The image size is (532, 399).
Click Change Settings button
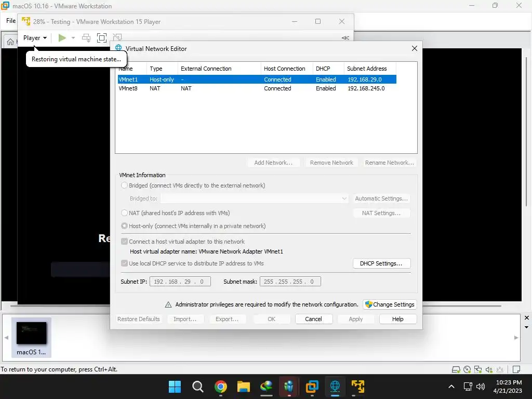tap(390, 304)
